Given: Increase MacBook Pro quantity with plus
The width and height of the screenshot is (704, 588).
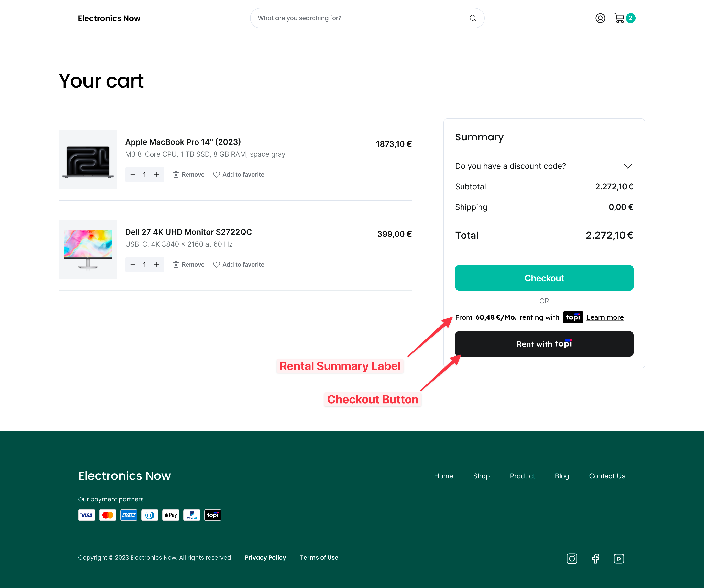Looking at the screenshot, I should tap(156, 174).
